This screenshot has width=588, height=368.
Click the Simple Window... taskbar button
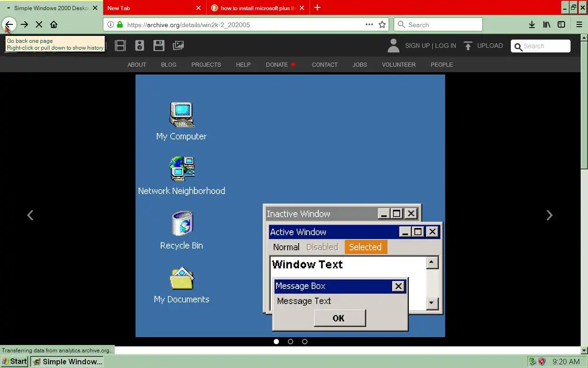(x=67, y=362)
